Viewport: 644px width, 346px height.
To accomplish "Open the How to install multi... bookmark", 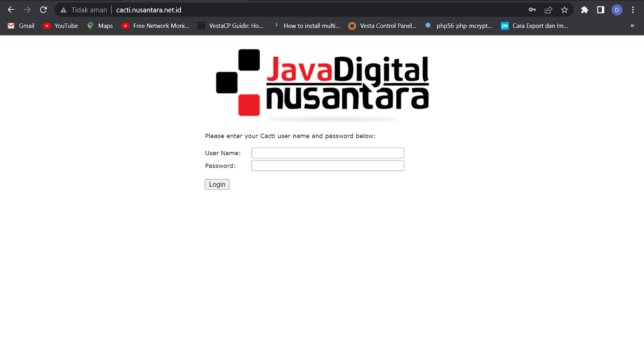I will (x=306, y=26).
